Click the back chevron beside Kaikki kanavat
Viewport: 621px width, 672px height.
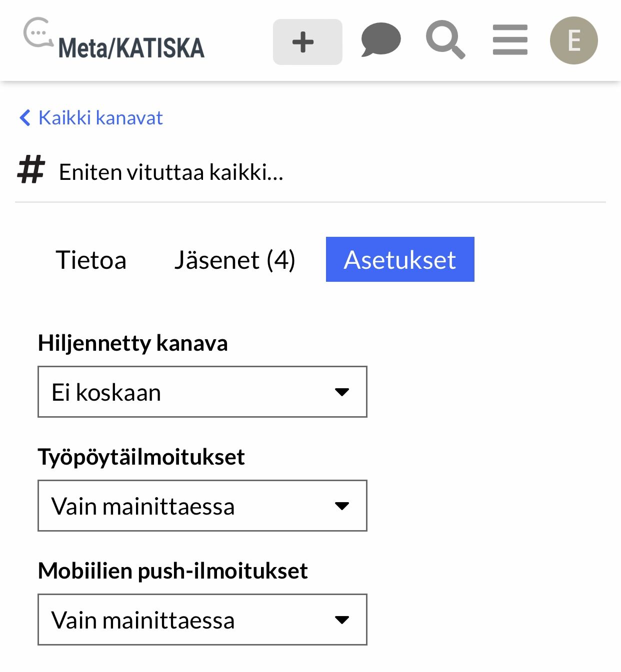(25, 118)
